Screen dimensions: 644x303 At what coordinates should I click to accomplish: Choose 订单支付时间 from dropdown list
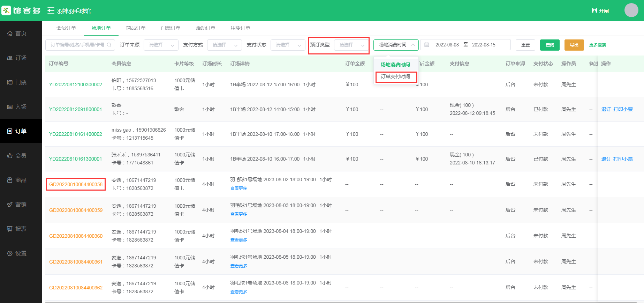pos(396,76)
